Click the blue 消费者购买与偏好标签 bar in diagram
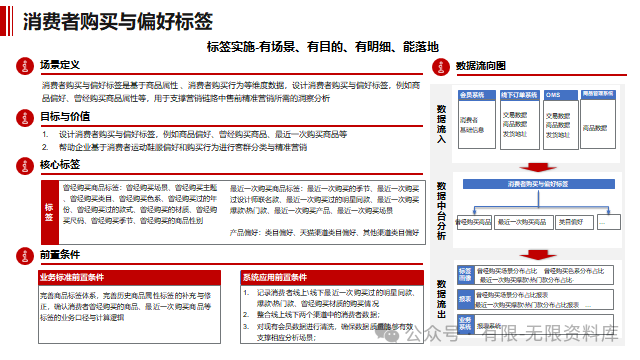Image resolution: width=640 pixels, height=360 pixels. (x=539, y=184)
